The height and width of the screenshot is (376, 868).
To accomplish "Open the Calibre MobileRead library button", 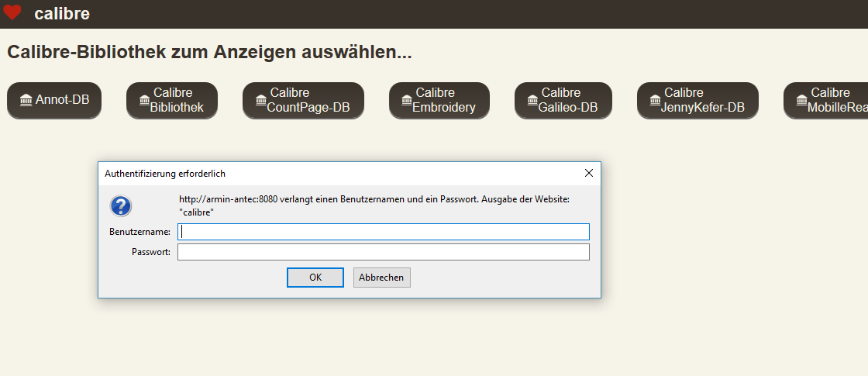I will pos(826,100).
